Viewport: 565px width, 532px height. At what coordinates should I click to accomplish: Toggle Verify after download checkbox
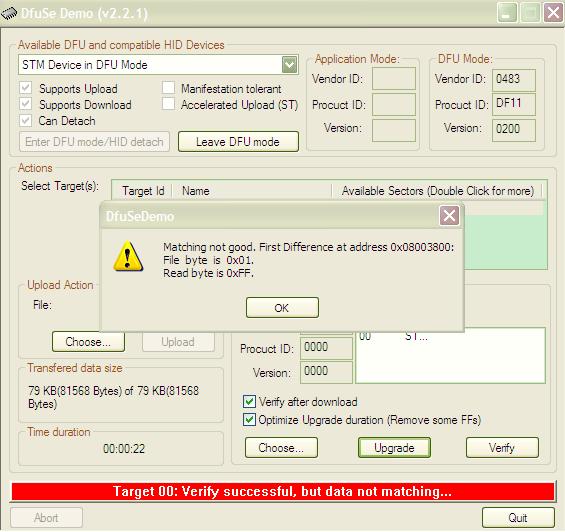249,401
